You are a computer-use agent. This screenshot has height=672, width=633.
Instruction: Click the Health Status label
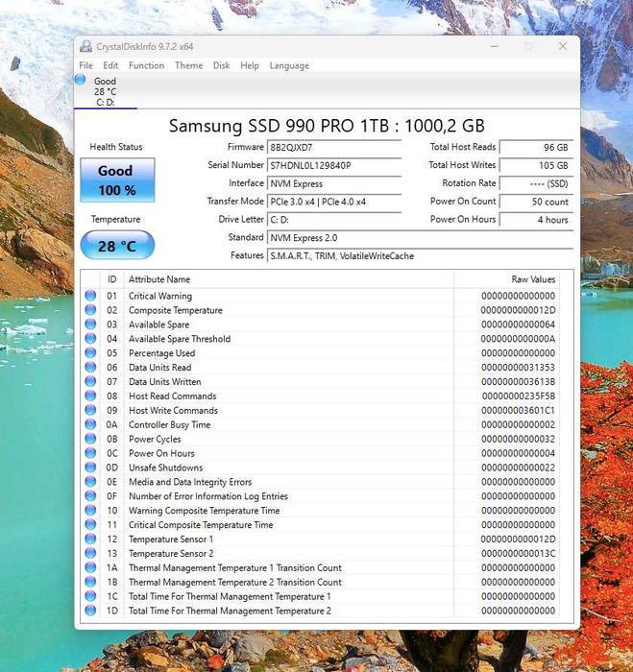pyautogui.click(x=116, y=147)
